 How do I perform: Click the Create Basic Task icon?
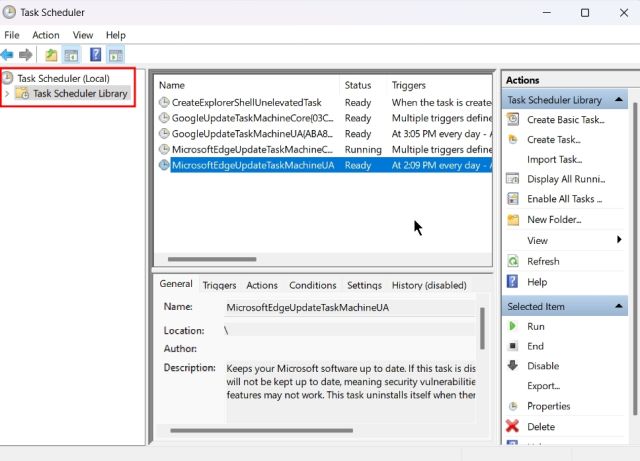[514, 120]
